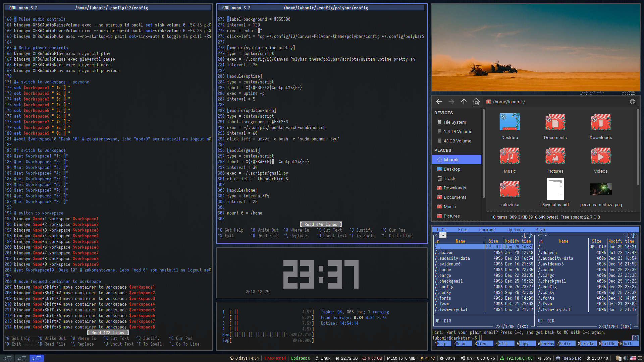Image resolution: width=644 pixels, height=362 pixels.
Task: Go up to the parent folder
Action: 464,102
